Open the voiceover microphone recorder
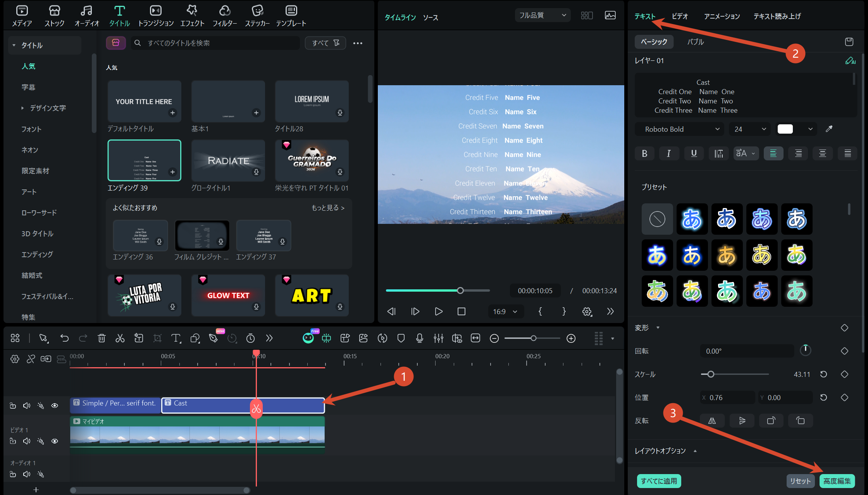 (x=420, y=339)
